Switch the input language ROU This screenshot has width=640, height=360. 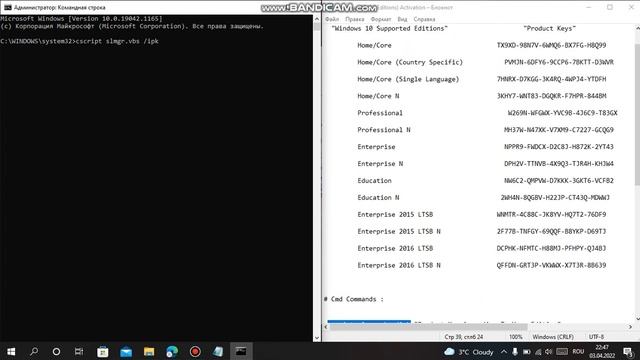coord(578,352)
